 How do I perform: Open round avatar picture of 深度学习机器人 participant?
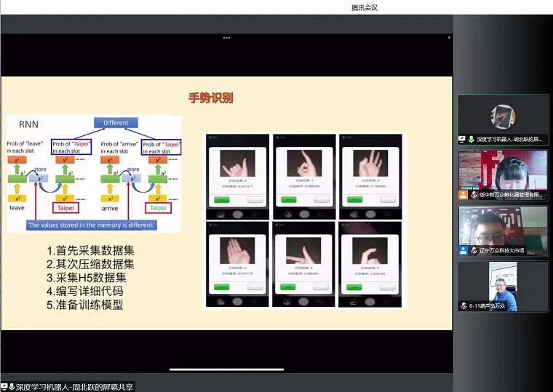pos(503,116)
